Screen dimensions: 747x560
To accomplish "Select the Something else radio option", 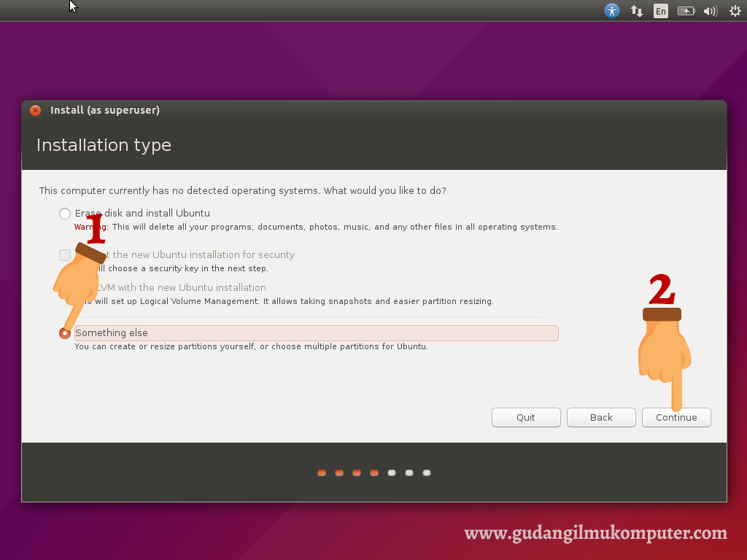I will coord(65,332).
